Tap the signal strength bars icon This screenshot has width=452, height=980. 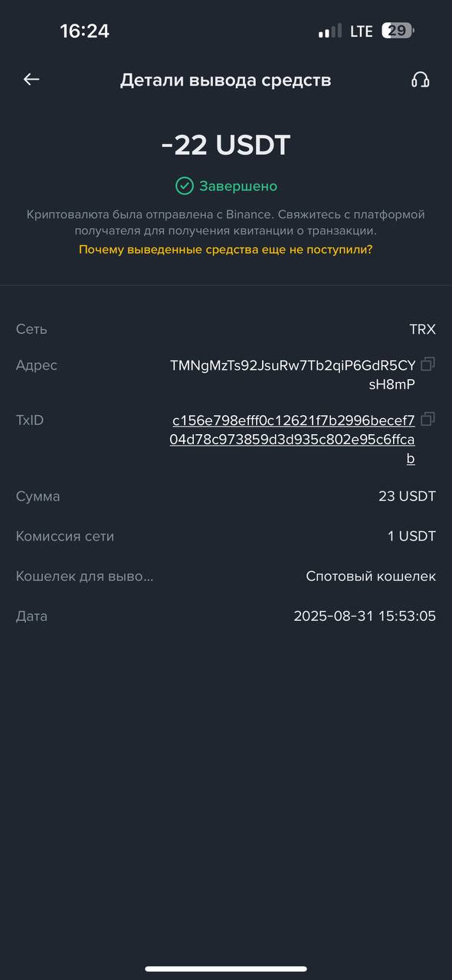pos(330,31)
